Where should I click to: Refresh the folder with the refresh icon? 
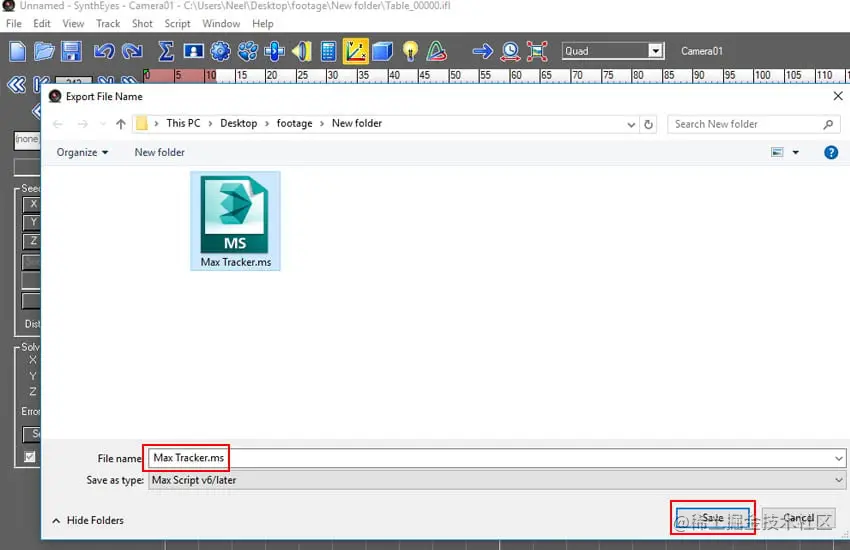point(648,125)
